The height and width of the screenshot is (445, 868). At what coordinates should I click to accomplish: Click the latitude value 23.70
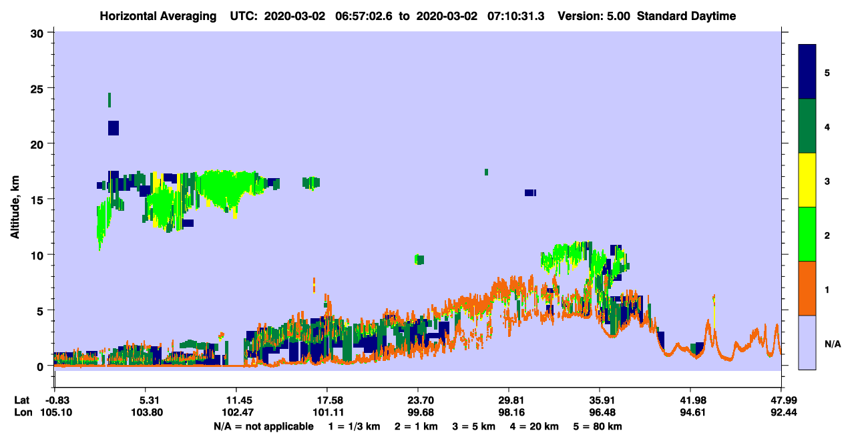point(417,400)
